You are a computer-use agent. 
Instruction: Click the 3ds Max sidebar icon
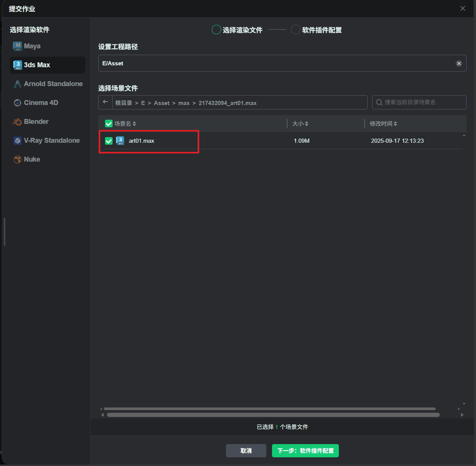[x=18, y=65]
